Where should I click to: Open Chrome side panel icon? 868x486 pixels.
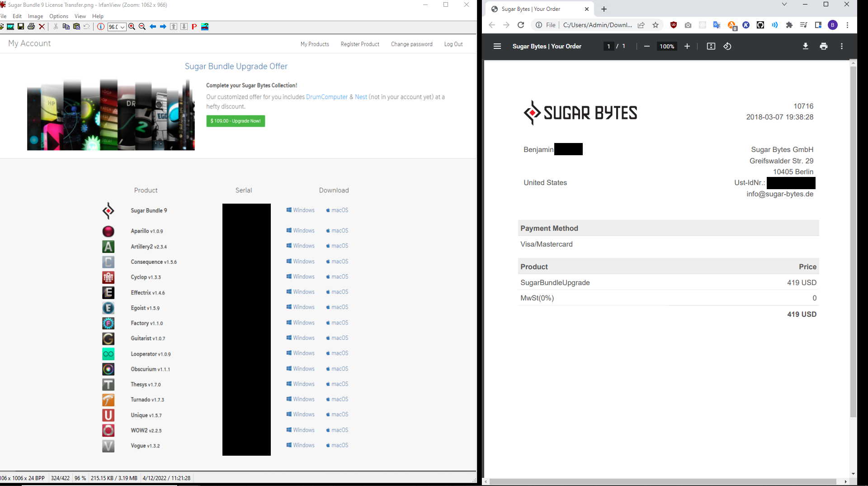(x=818, y=25)
